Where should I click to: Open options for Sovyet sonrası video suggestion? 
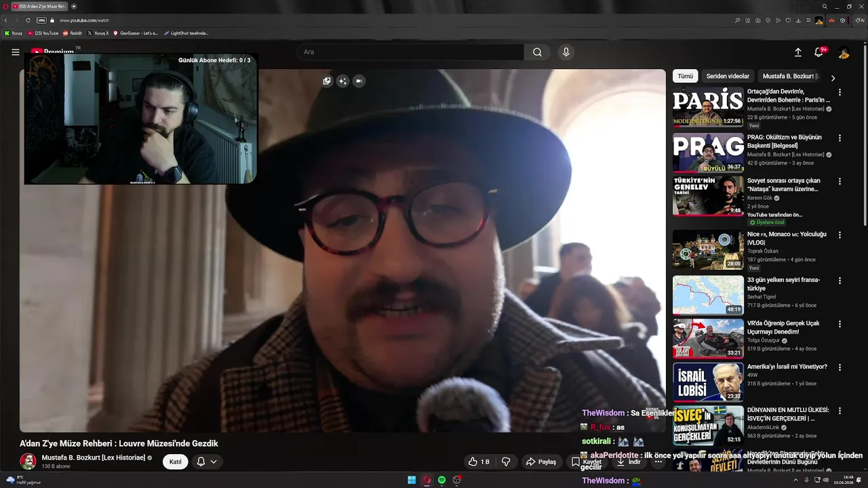(x=840, y=182)
